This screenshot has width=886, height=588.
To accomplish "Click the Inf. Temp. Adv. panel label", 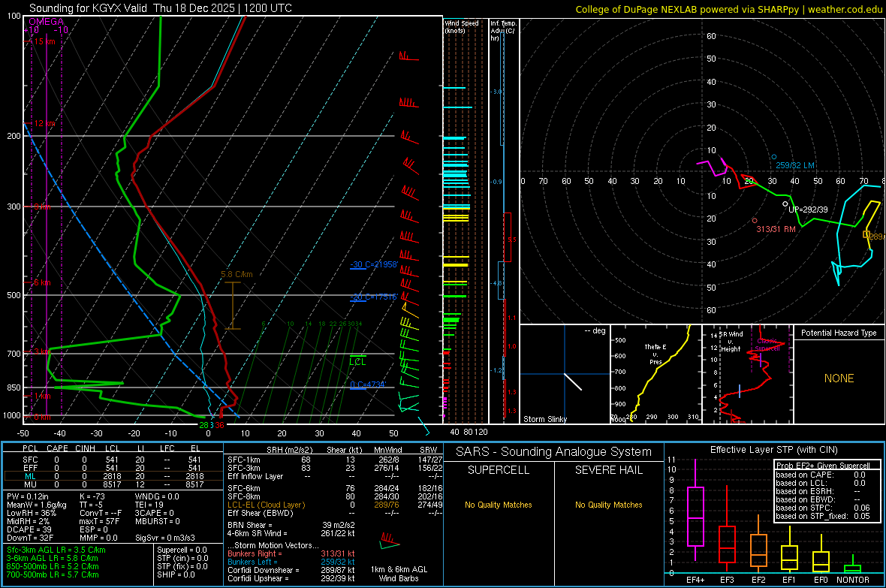I will [503, 31].
